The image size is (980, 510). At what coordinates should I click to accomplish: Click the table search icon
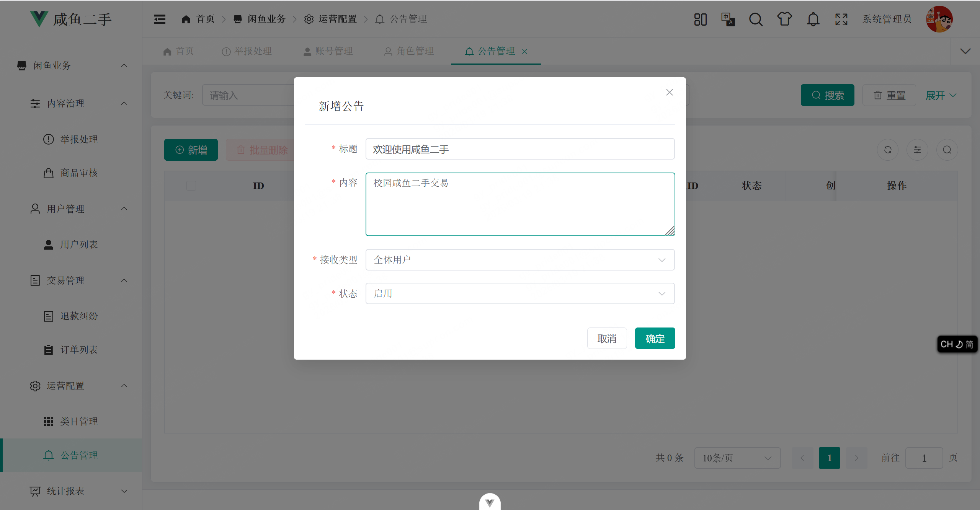pyautogui.click(x=947, y=150)
